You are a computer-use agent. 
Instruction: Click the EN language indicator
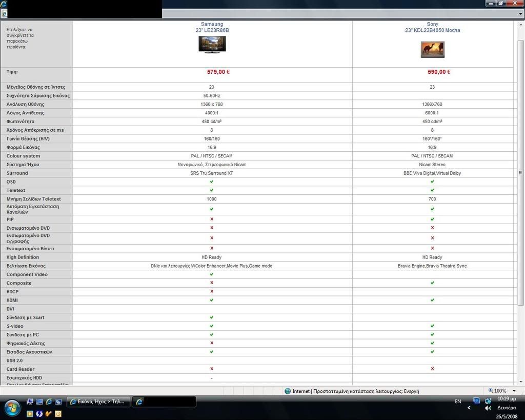[x=458, y=401]
